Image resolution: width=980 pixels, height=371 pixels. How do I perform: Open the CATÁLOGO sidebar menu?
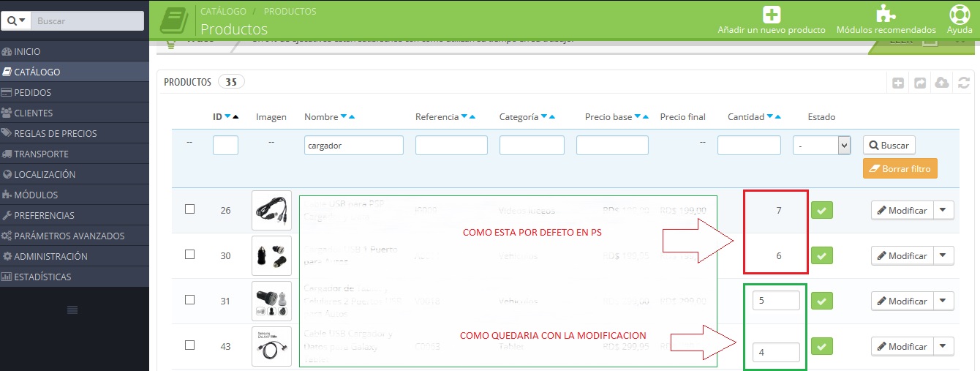tap(75, 72)
